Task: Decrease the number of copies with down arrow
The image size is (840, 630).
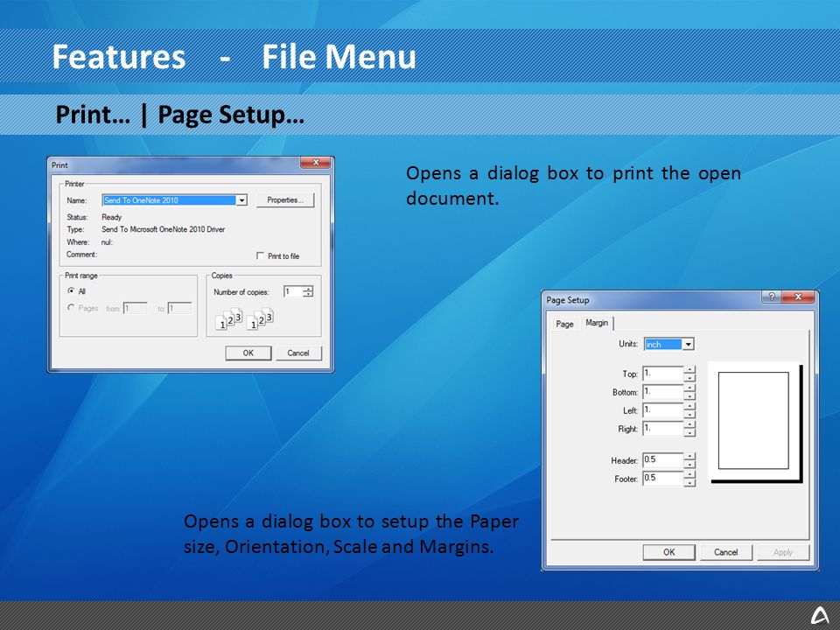Action: 308,295
